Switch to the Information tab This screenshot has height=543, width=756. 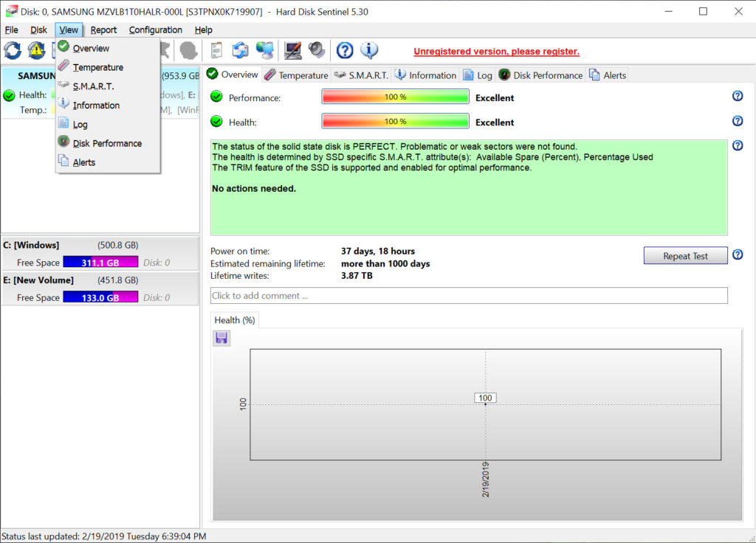click(426, 75)
